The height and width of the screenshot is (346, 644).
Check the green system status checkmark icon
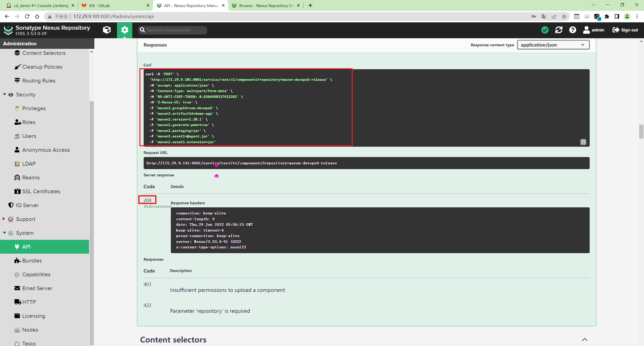[545, 30]
